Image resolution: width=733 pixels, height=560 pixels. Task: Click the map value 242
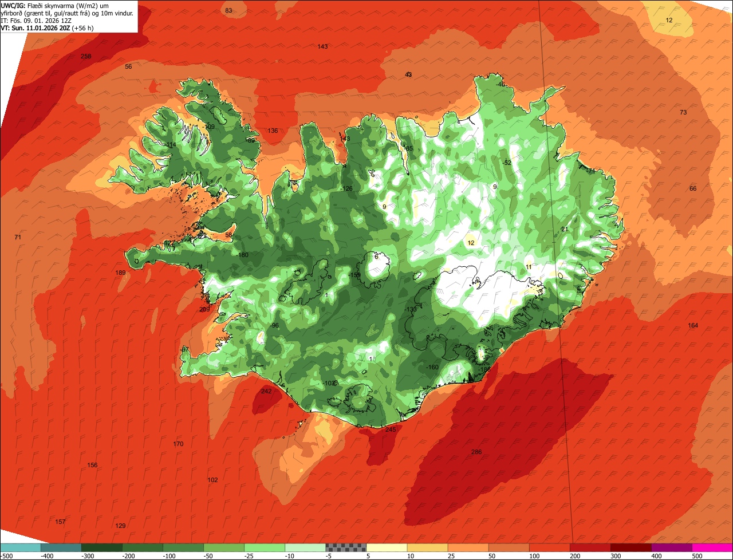pyautogui.click(x=266, y=391)
